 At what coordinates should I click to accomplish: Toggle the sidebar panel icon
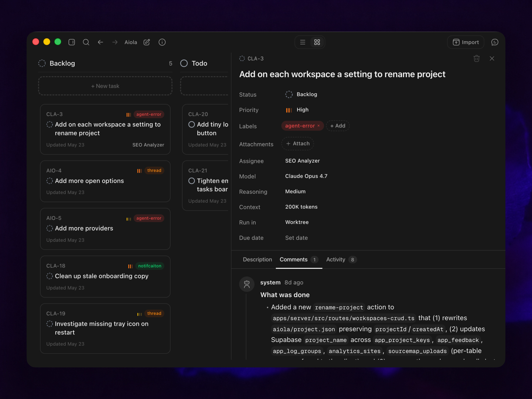72,42
